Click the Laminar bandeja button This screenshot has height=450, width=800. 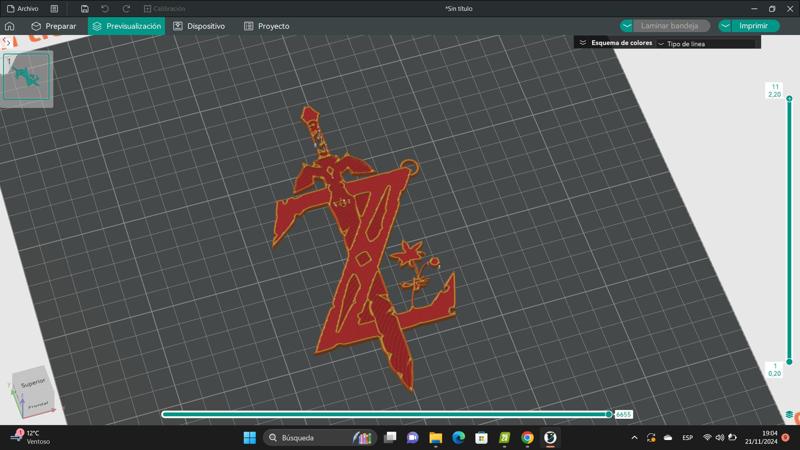(670, 26)
